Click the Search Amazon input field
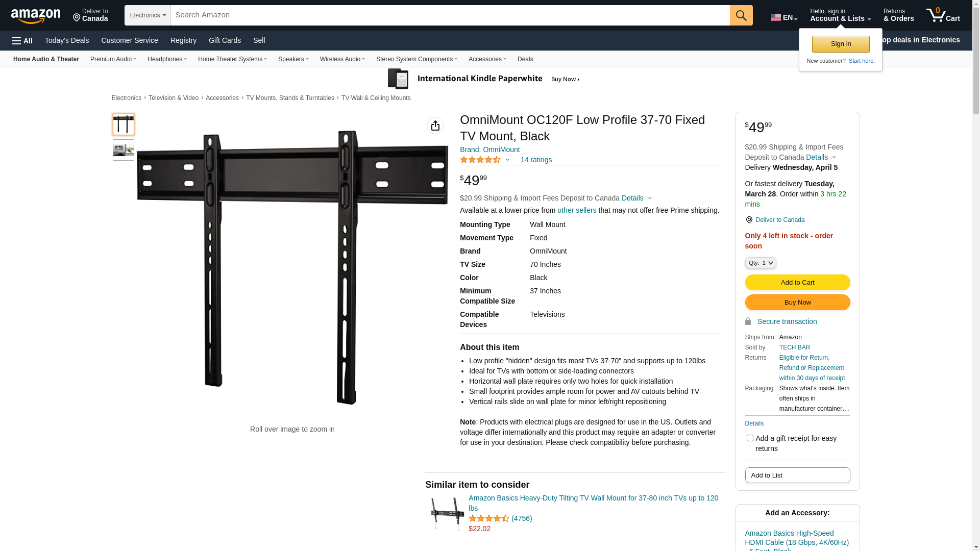Screen dimensions: 980x551 pyautogui.click(x=450, y=15)
